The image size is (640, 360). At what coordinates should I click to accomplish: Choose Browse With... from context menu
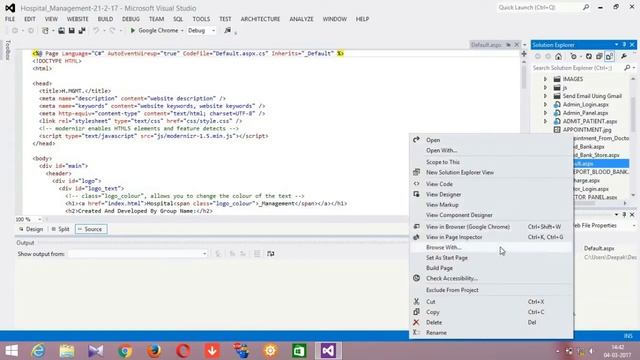click(x=491, y=247)
